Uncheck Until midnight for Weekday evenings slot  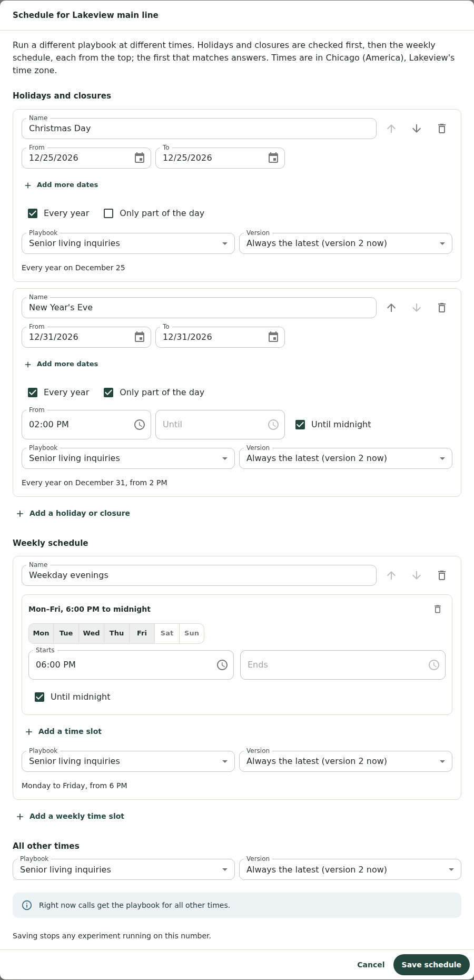tap(39, 697)
